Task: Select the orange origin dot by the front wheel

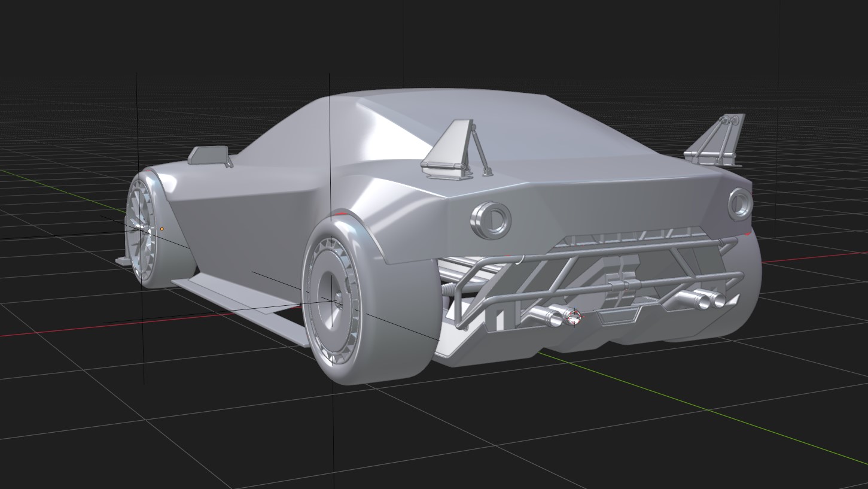Action: [x=162, y=229]
